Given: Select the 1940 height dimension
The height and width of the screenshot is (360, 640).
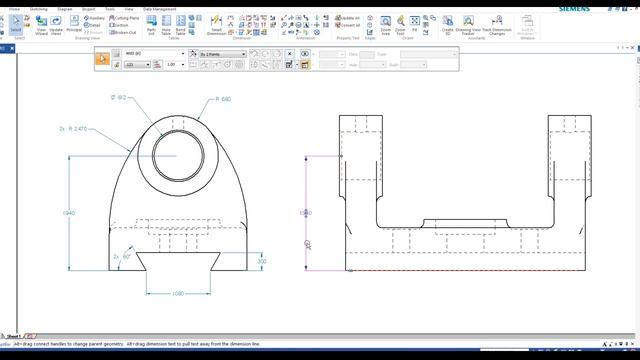Looking at the screenshot, I should pyautogui.click(x=69, y=213).
